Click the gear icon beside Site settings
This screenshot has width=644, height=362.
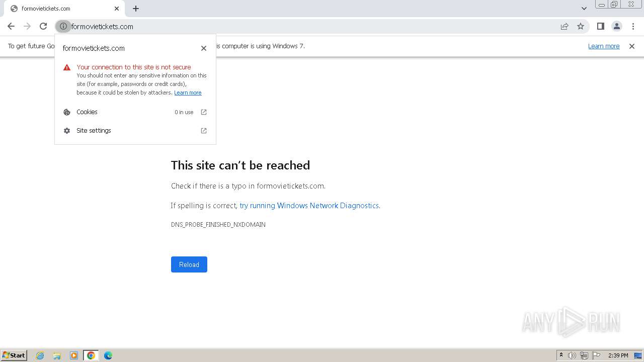point(67,131)
